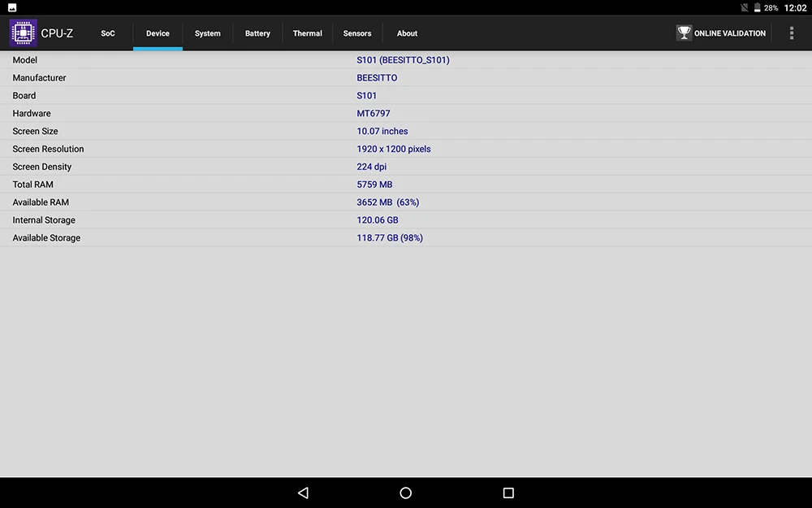This screenshot has width=812, height=508.
Task: Tap the Board value S101
Action: 367,95
